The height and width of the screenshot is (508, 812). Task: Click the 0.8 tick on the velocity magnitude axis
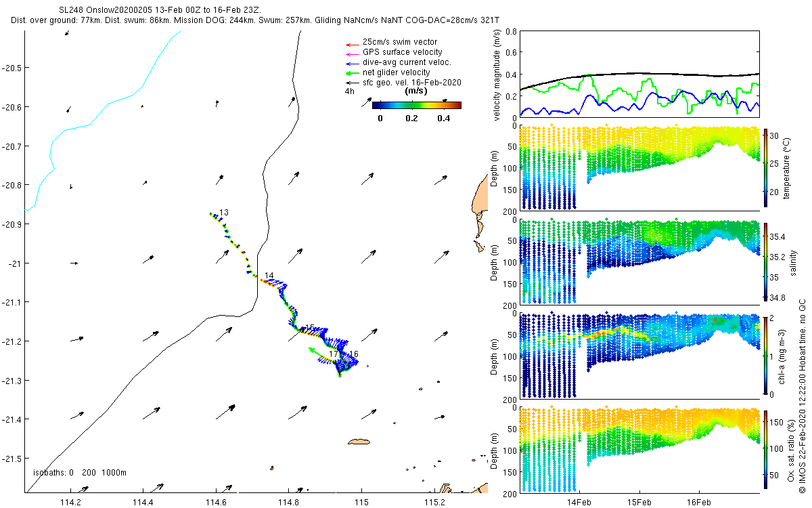tap(512, 32)
